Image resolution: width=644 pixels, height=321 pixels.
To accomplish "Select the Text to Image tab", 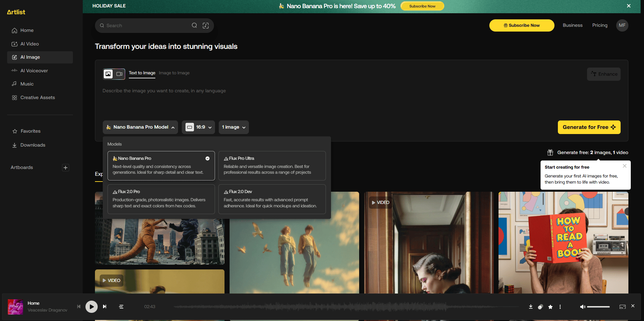I will [142, 73].
